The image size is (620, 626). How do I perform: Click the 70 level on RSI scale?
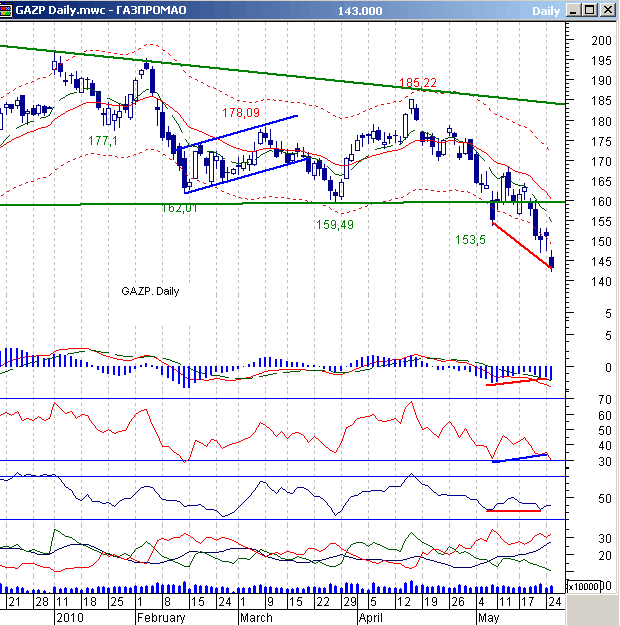click(604, 400)
